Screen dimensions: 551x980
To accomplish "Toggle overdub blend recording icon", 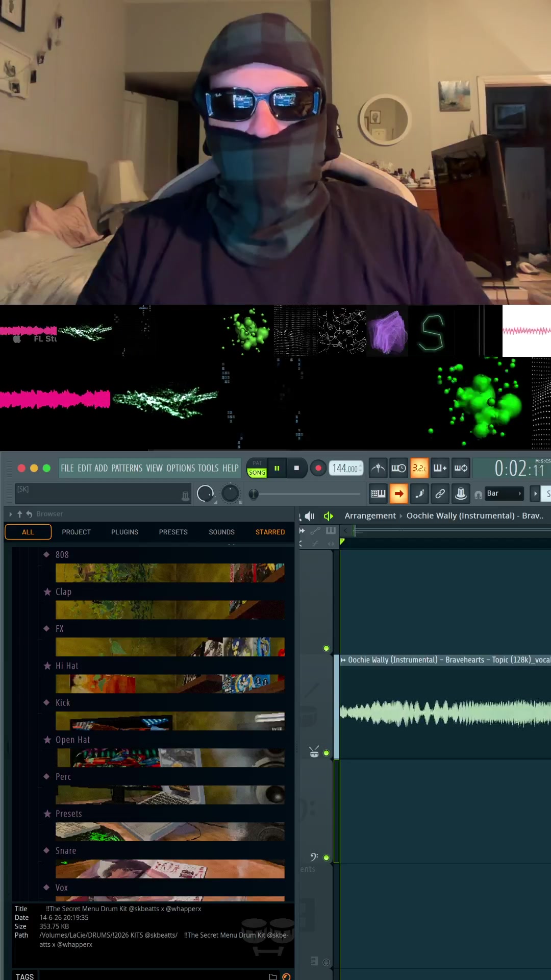I will coord(440,468).
